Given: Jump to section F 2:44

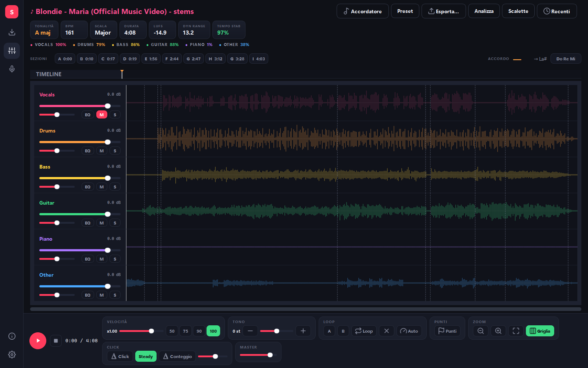Looking at the screenshot, I should tap(172, 59).
